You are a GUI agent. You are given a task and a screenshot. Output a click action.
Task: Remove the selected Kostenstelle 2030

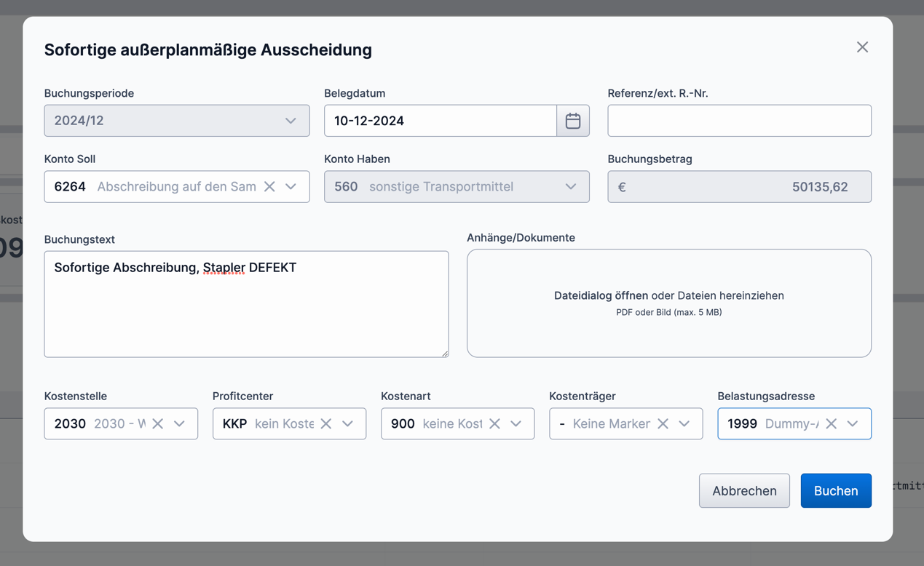tap(157, 423)
